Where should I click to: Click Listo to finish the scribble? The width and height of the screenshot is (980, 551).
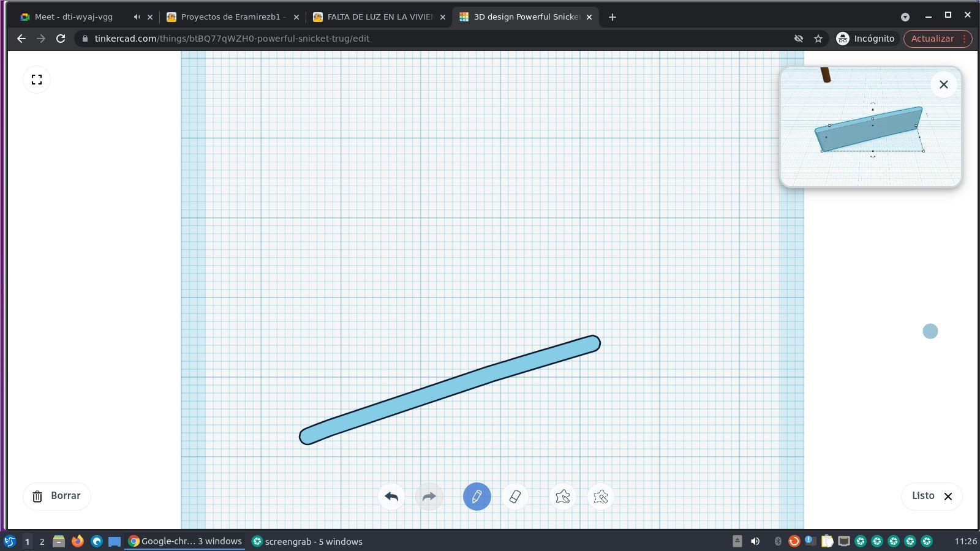932,496
